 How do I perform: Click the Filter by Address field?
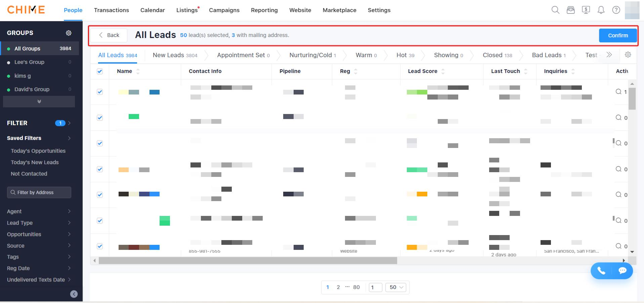(39, 192)
